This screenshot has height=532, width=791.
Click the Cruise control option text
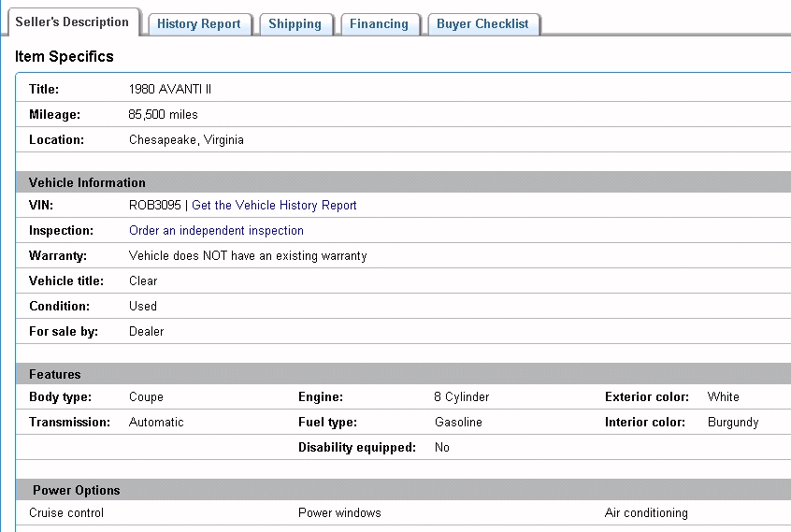coord(66,513)
